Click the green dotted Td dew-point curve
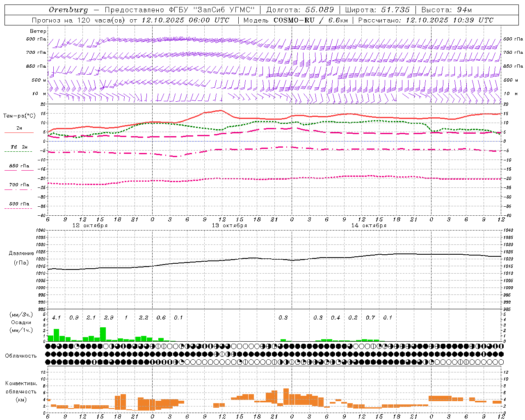The height and width of the screenshot is (420, 525). click(274, 122)
